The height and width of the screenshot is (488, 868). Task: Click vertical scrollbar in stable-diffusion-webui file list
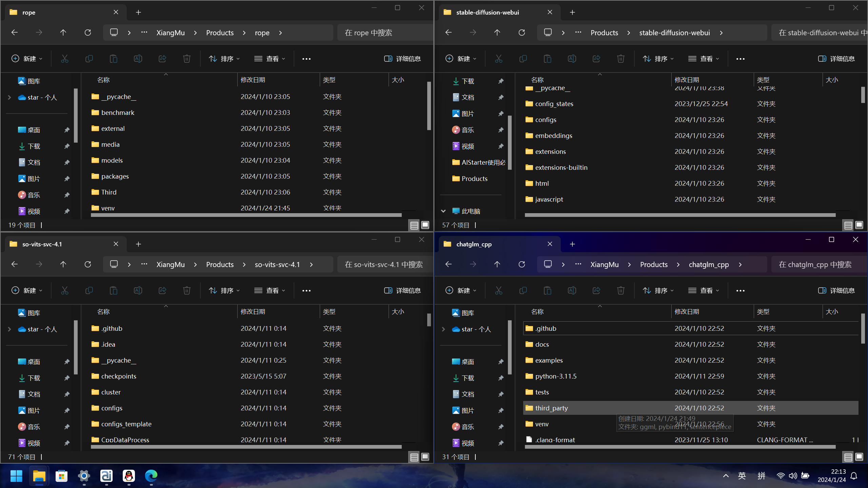click(x=863, y=95)
